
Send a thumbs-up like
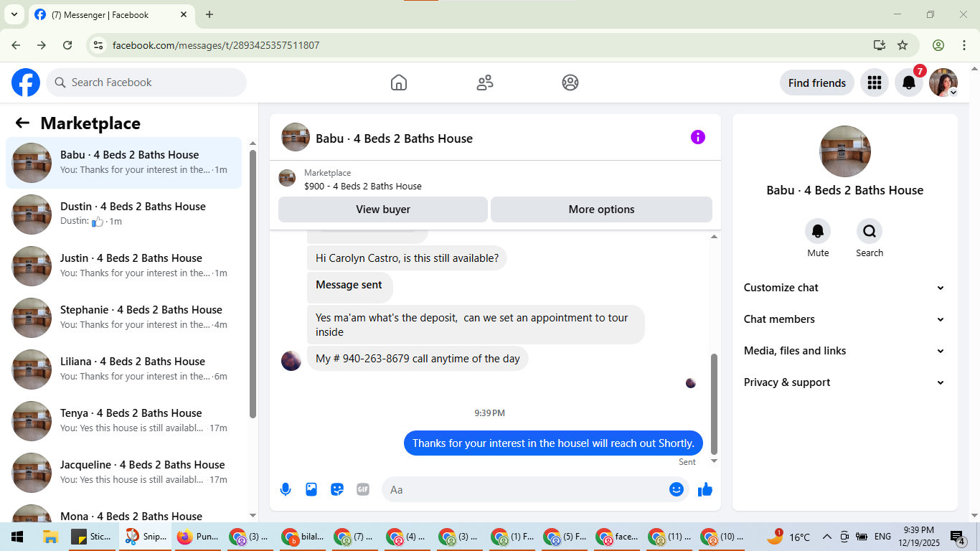[705, 489]
